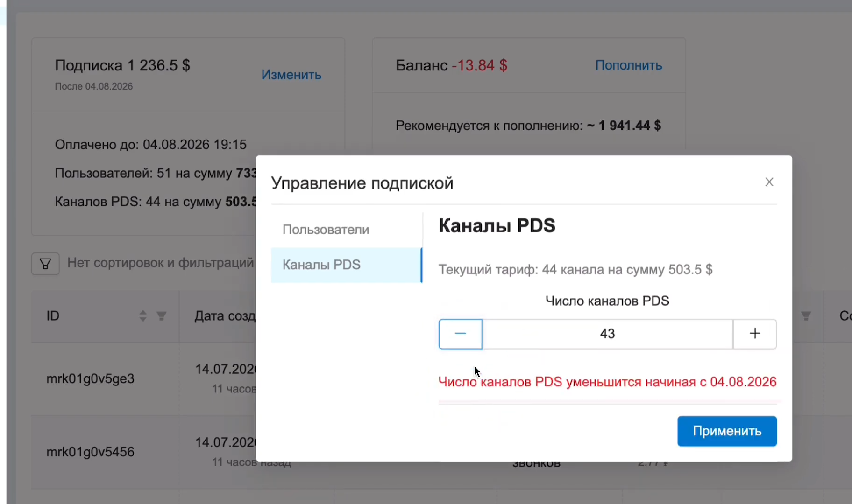This screenshot has height=504, width=852.
Task: Open the Изменить subscription link
Action: [x=291, y=75]
